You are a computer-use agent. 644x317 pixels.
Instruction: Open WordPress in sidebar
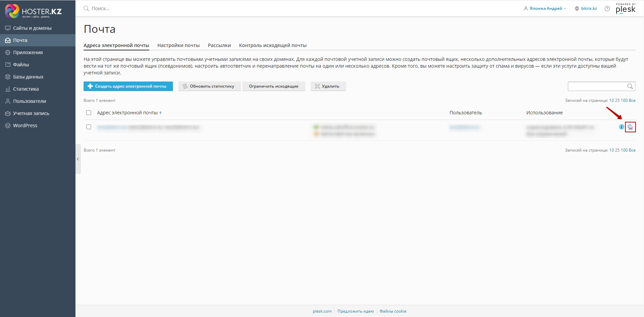(x=38, y=126)
